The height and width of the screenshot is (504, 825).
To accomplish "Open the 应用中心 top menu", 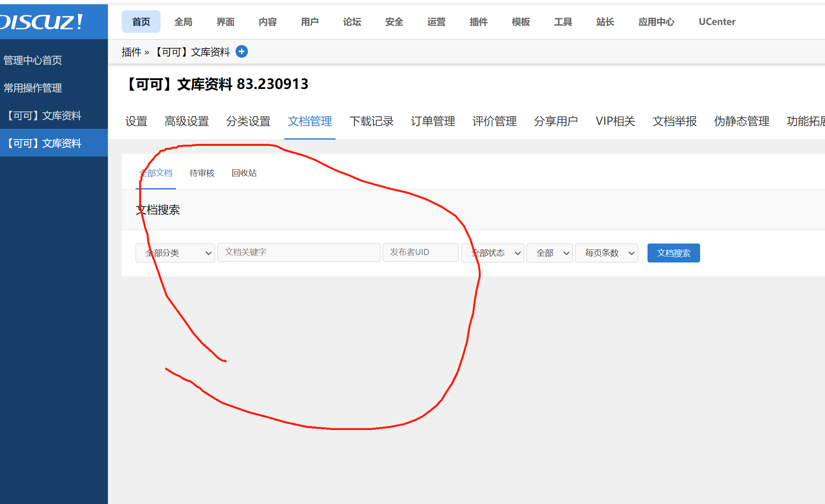I will 657,22.
